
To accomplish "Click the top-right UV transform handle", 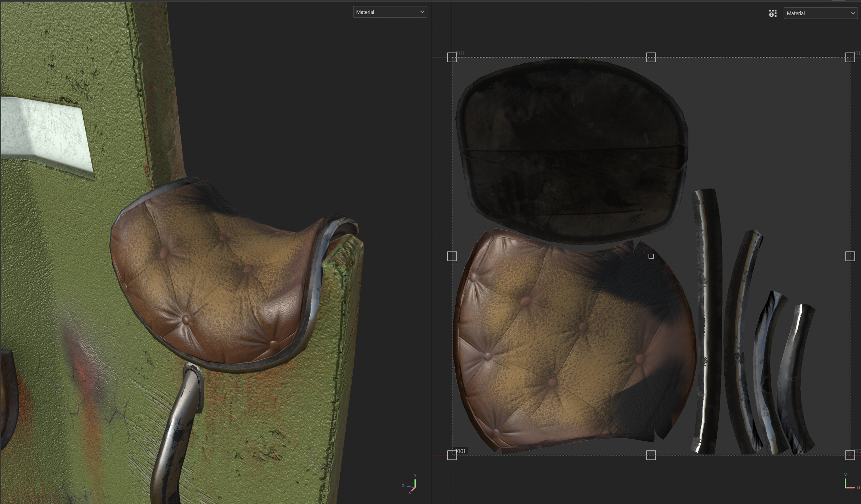I will coord(850,57).
